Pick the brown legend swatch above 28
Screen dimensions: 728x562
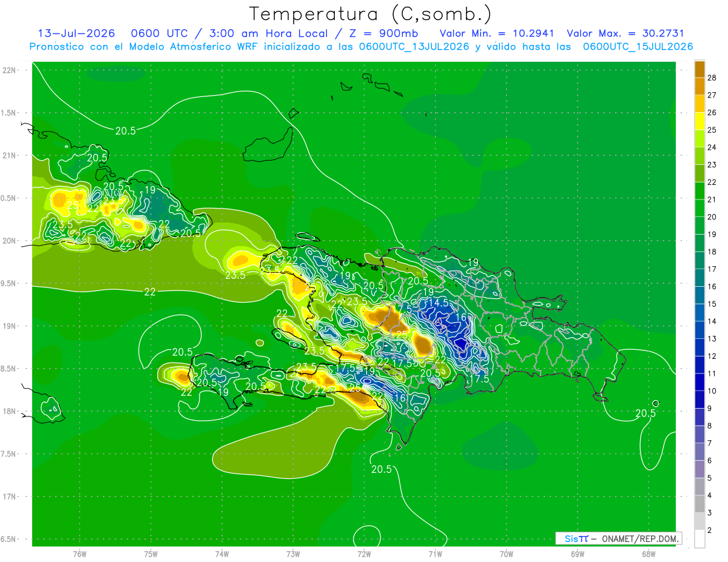(699, 69)
